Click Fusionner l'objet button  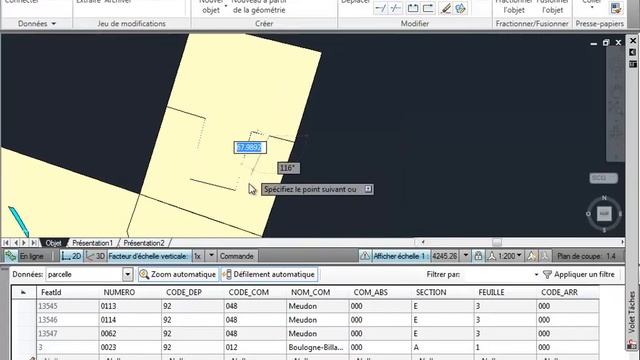click(552, 7)
